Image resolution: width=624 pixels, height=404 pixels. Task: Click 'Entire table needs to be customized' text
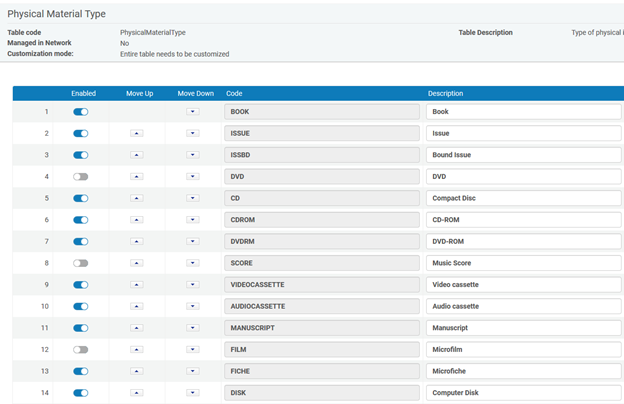point(175,54)
